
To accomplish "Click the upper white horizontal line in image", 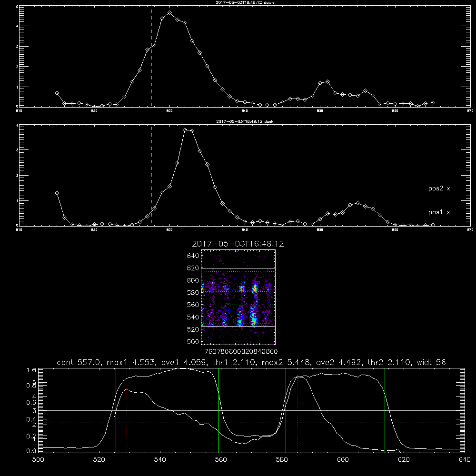I will point(238,268).
